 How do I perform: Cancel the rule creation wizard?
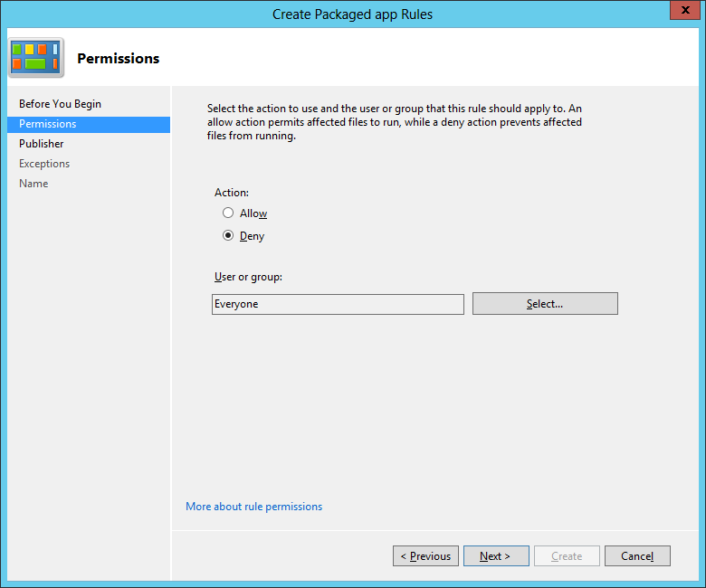[637, 556]
